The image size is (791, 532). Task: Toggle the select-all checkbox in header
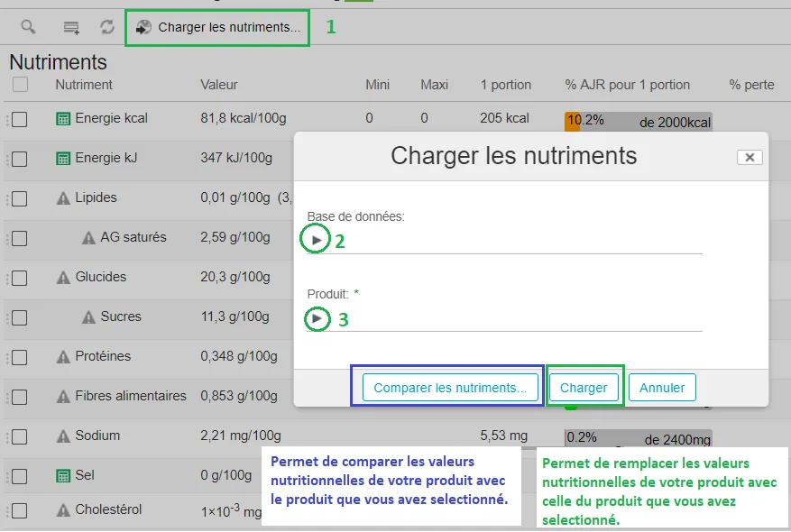pyautogui.click(x=20, y=84)
